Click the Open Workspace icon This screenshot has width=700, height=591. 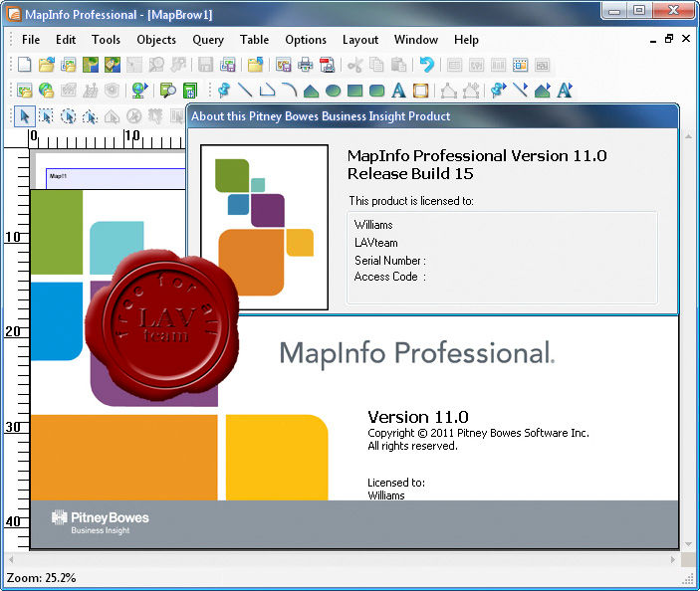click(69, 65)
